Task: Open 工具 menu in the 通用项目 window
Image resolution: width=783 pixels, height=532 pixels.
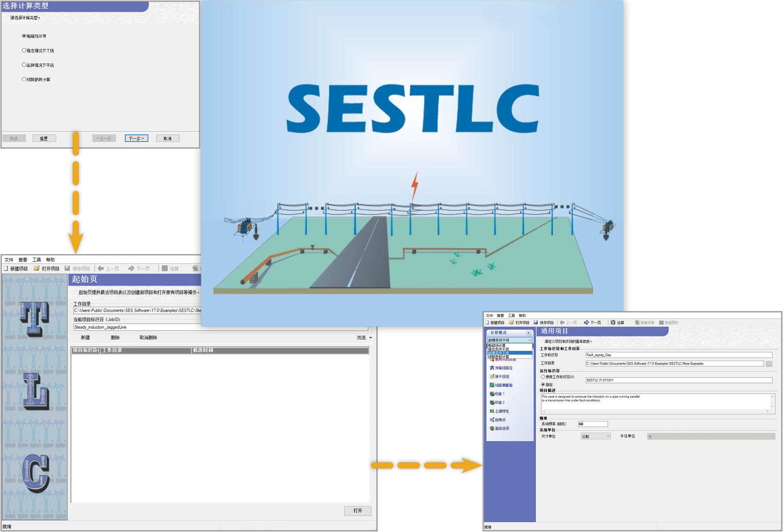Action: tap(511, 316)
